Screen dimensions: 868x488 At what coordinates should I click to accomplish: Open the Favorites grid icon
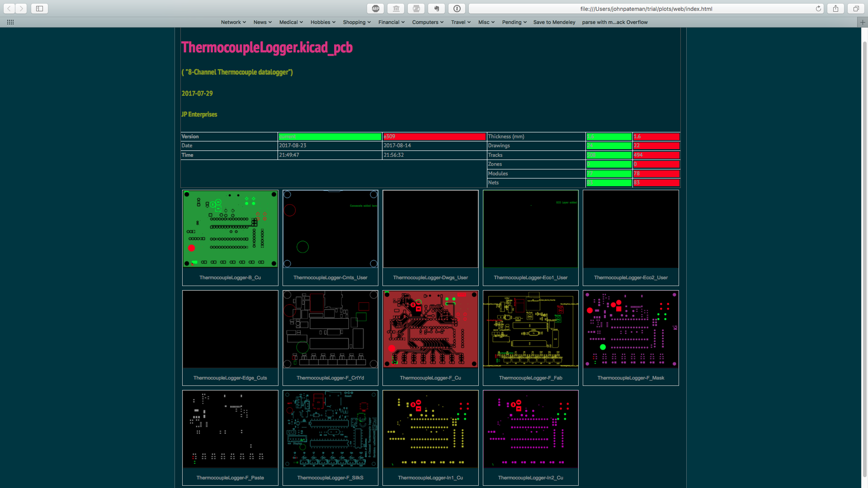pyautogui.click(x=10, y=22)
